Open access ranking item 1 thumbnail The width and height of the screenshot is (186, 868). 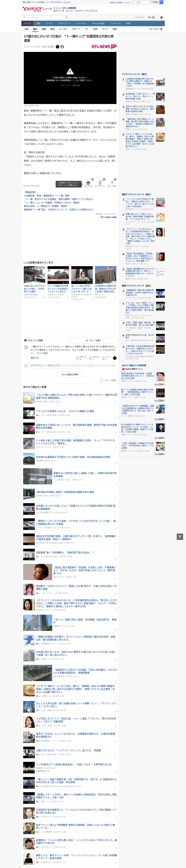tap(160, 82)
